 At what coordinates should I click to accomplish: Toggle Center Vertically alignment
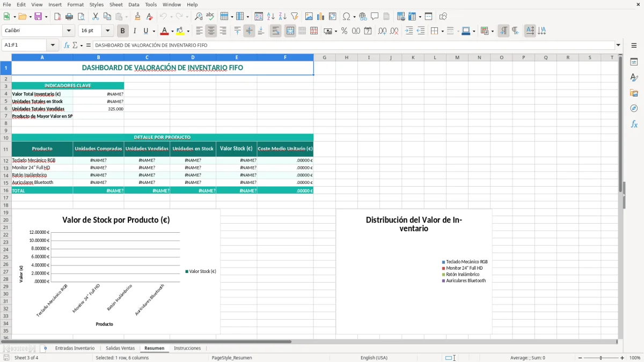tap(249, 31)
